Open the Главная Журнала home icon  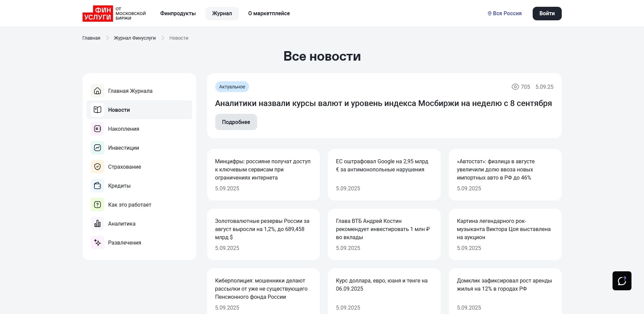[x=97, y=91]
